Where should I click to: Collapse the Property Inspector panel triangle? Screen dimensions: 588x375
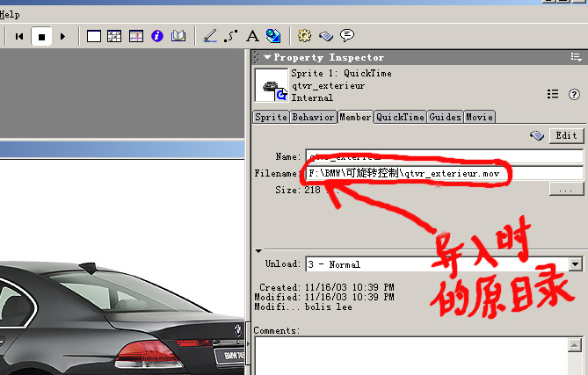(x=267, y=57)
